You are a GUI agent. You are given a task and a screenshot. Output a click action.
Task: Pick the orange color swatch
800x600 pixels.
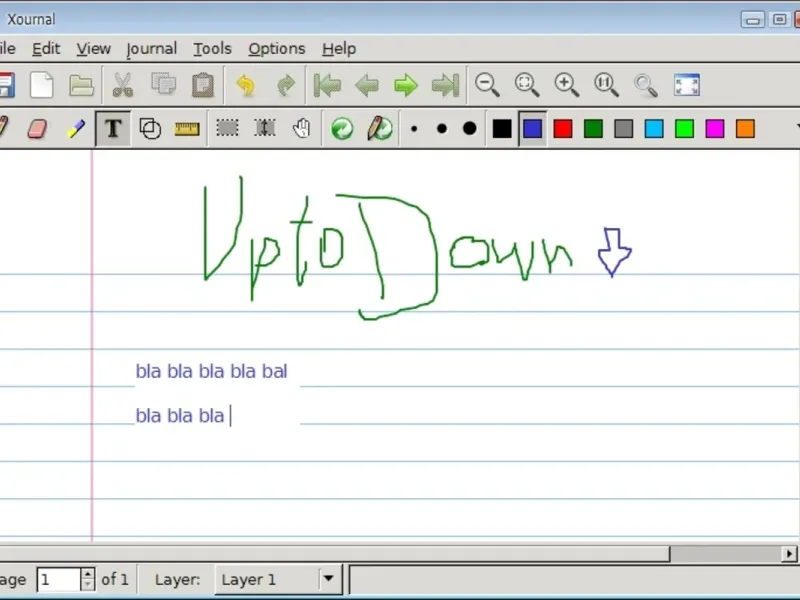pyautogui.click(x=745, y=129)
